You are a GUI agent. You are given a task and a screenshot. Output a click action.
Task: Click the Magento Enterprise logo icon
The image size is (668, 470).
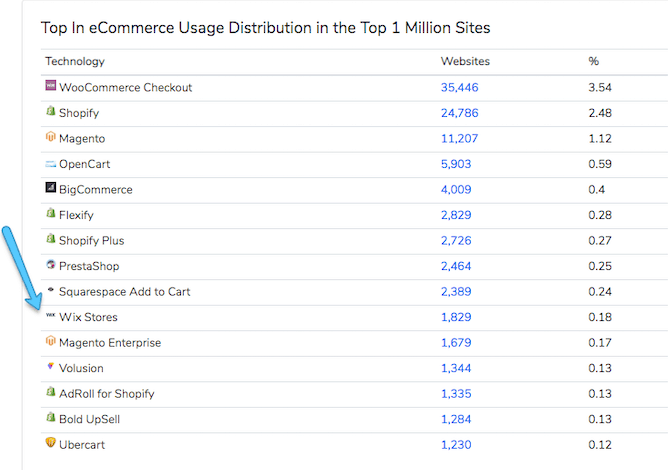(x=51, y=340)
